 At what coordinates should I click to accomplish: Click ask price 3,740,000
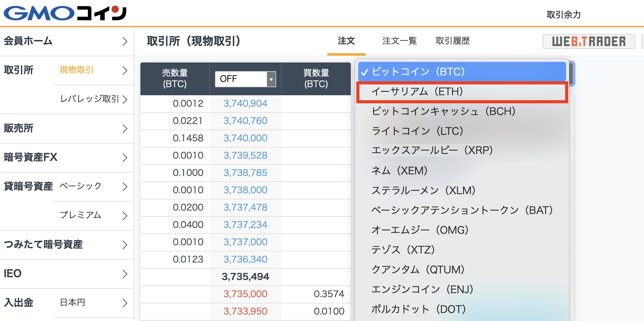[245, 138]
